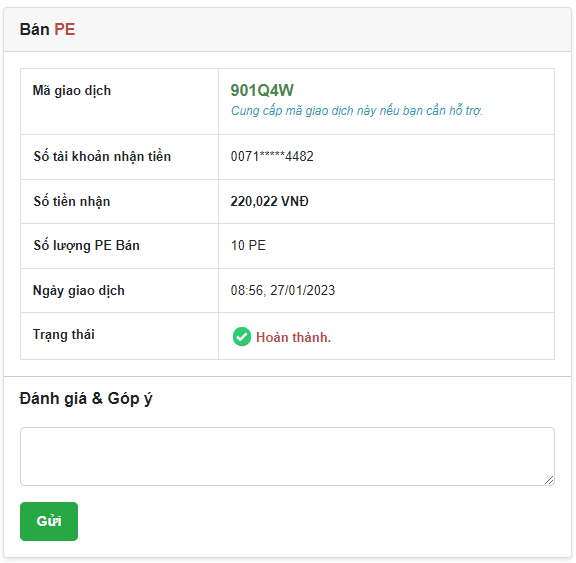Screen dimensions: 576x563
Task: Click the red PE text in header
Action: tap(65, 29)
